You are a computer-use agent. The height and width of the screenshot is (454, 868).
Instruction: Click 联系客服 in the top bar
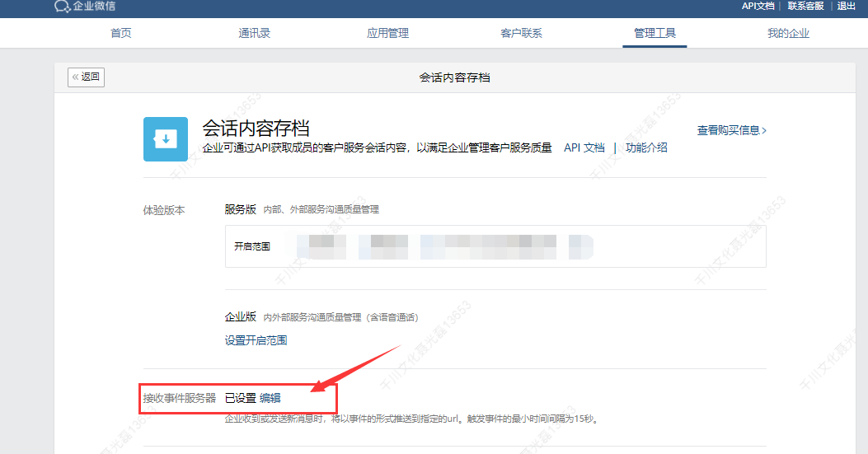(805, 6)
